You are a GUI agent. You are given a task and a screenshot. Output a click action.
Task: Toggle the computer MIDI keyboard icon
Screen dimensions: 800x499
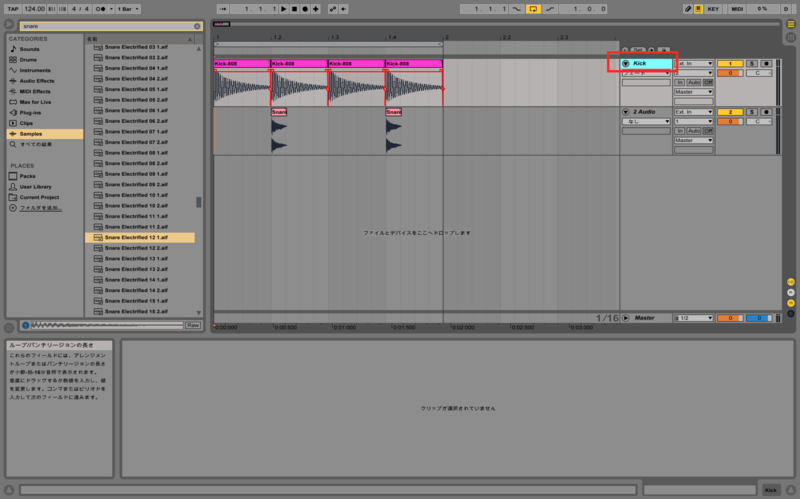click(698, 9)
